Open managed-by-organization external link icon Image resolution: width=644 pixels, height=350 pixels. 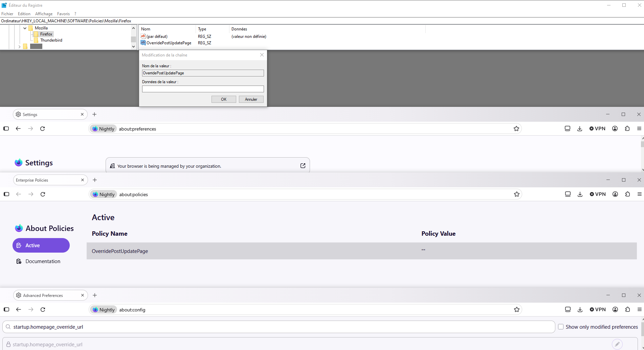(x=303, y=166)
